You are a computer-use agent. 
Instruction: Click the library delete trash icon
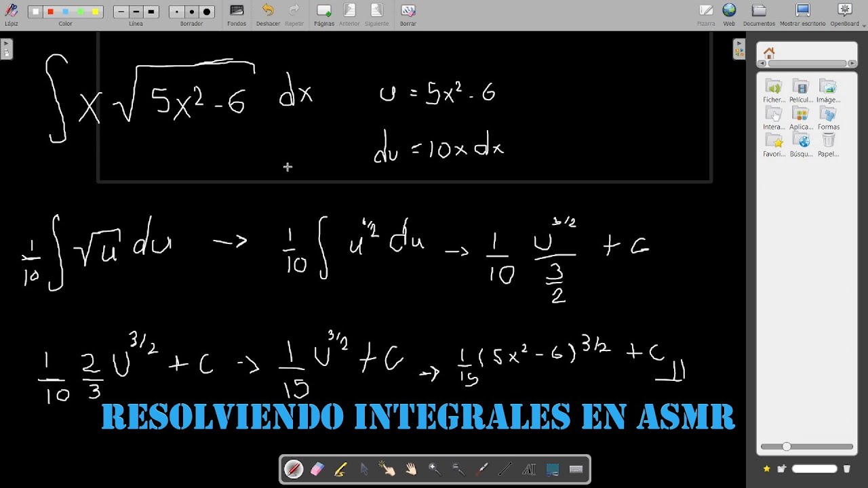click(x=846, y=468)
